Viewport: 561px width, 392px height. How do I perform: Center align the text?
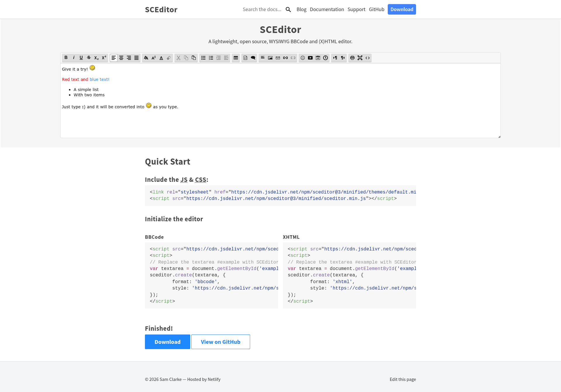click(121, 58)
